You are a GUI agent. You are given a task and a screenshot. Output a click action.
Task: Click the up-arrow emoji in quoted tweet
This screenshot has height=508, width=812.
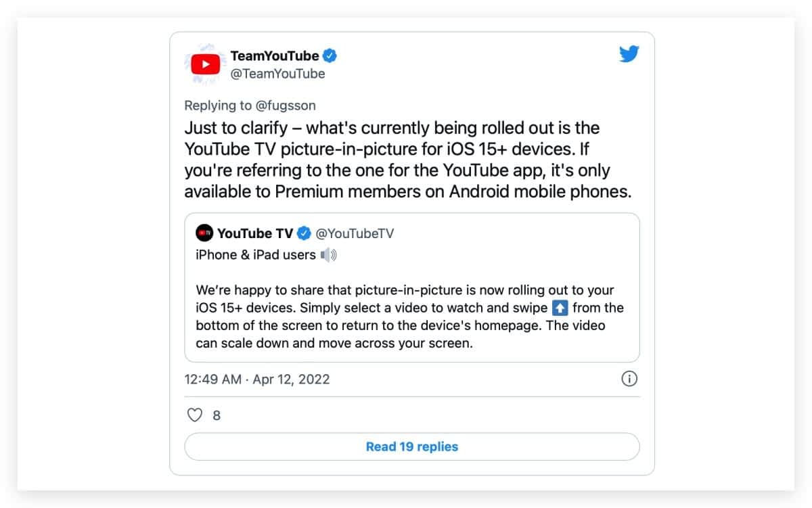tap(560, 308)
